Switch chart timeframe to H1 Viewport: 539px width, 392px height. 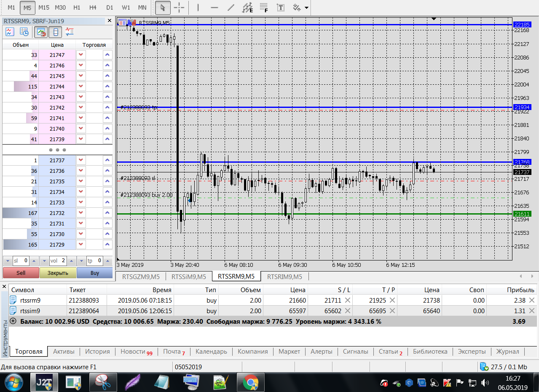click(77, 8)
